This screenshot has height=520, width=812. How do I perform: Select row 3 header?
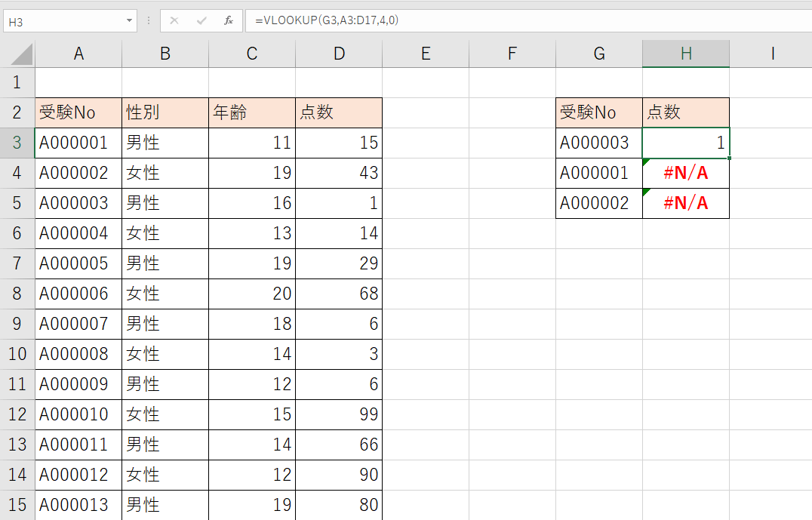tap(17, 142)
